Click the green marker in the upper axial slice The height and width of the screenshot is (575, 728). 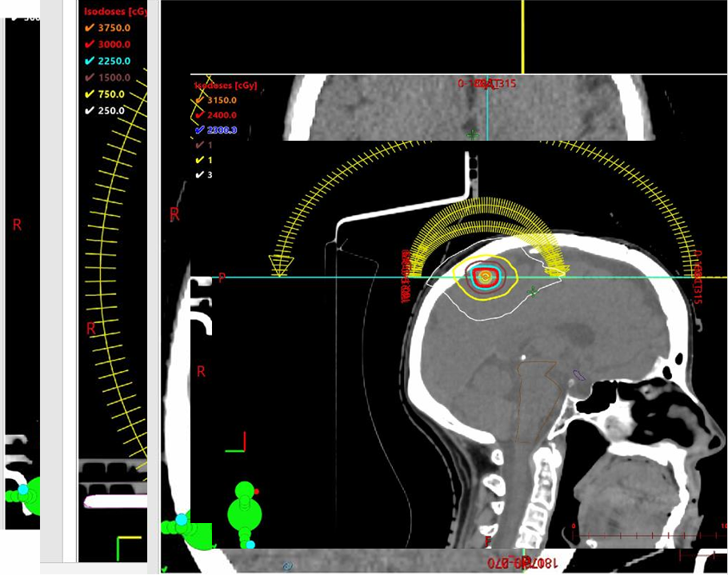(x=473, y=134)
